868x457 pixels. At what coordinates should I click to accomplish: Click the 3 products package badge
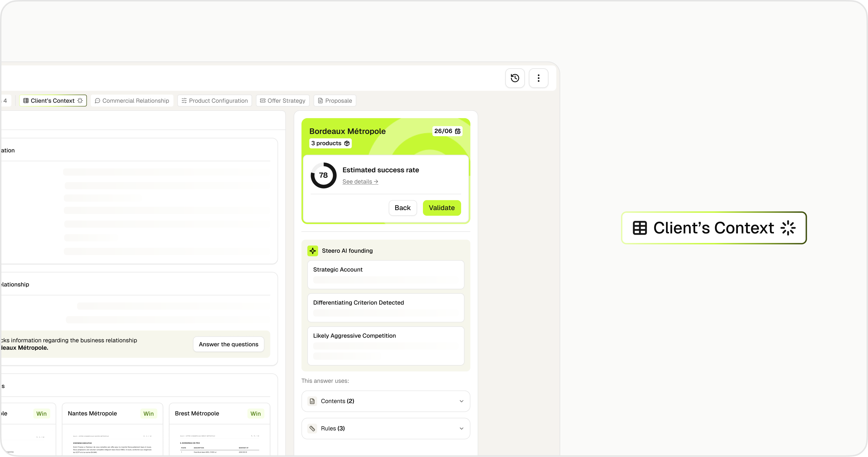330,143
